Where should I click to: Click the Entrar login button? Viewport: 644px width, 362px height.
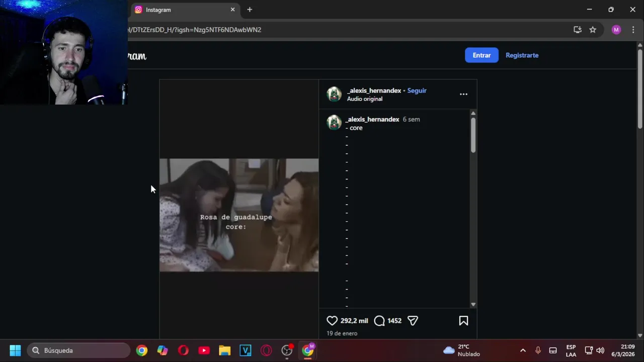coord(481,55)
